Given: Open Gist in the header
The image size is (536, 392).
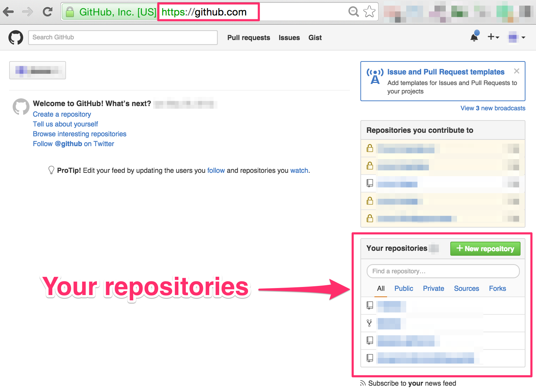Looking at the screenshot, I should point(315,38).
